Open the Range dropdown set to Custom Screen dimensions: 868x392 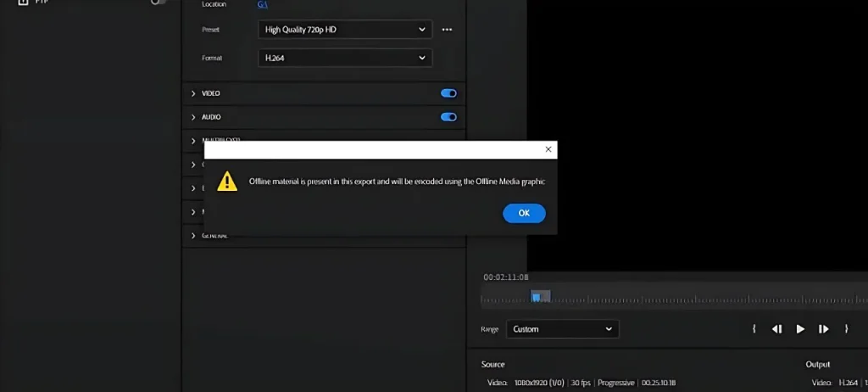click(x=563, y=329)
